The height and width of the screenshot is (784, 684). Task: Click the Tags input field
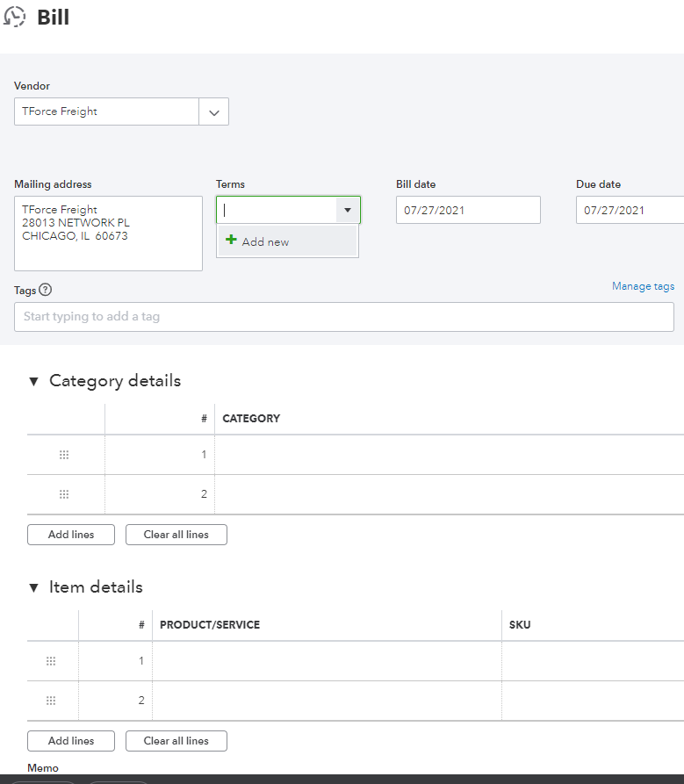click(343, 317)
